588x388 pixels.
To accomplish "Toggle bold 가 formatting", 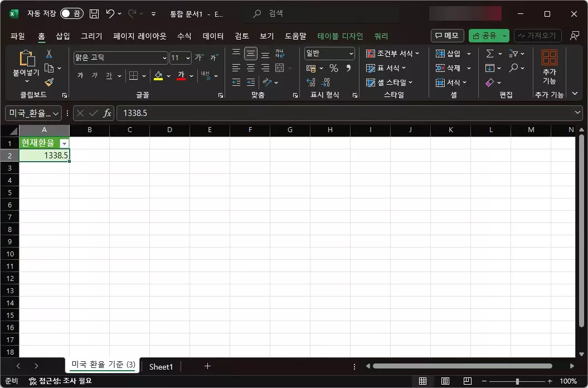I will 80,75.
